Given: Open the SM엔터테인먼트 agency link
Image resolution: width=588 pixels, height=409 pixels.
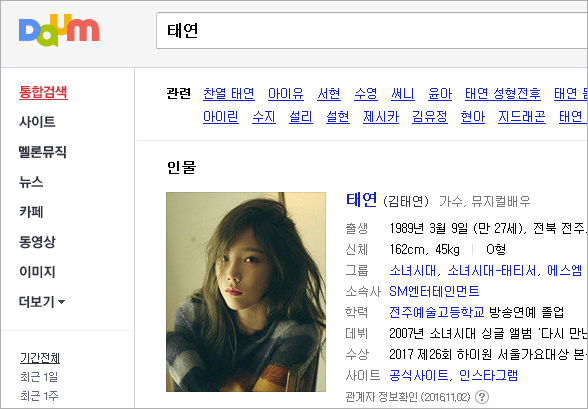Looking at the screenshot, I should point(434,291).
